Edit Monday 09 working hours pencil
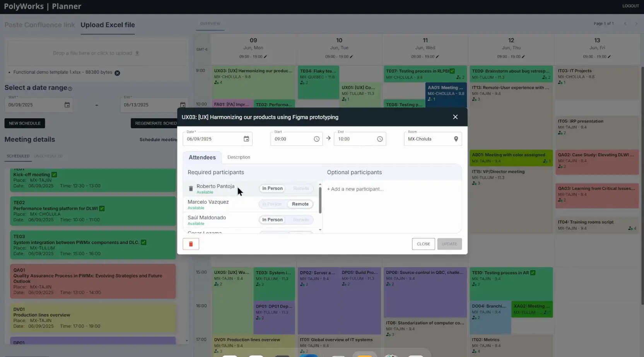This screenshot has width=644, height=357. coord(265,57)
